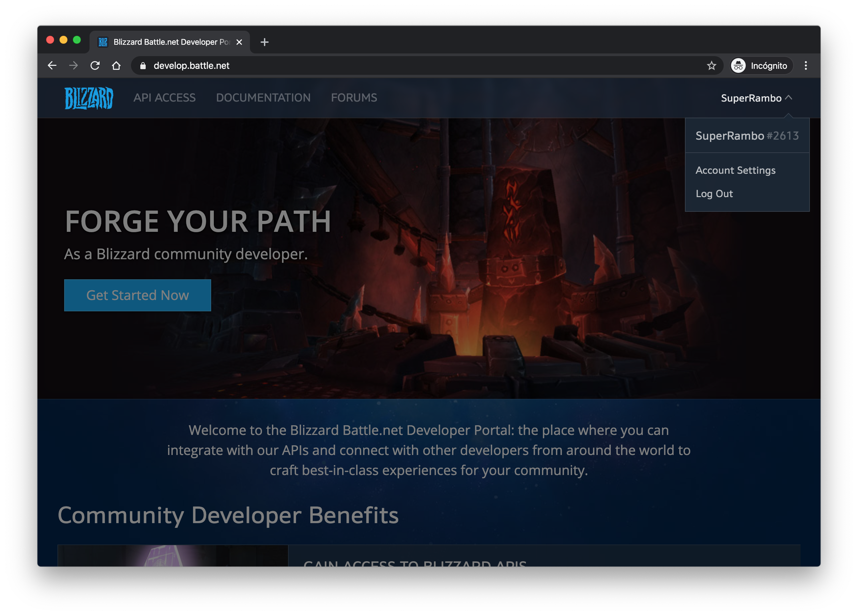Click the Blizzard logo
This screenshot has width=858, height=616.
pos(89,98)
